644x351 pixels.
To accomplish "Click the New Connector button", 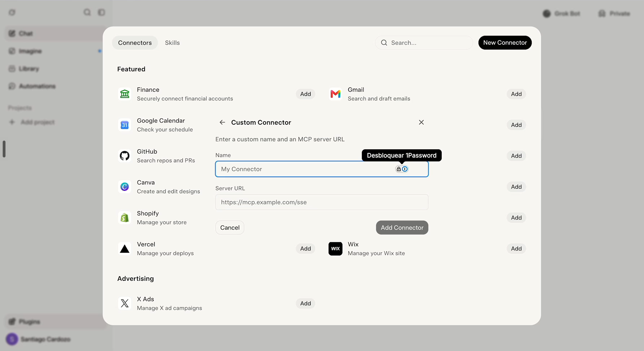I will point(505,43).
